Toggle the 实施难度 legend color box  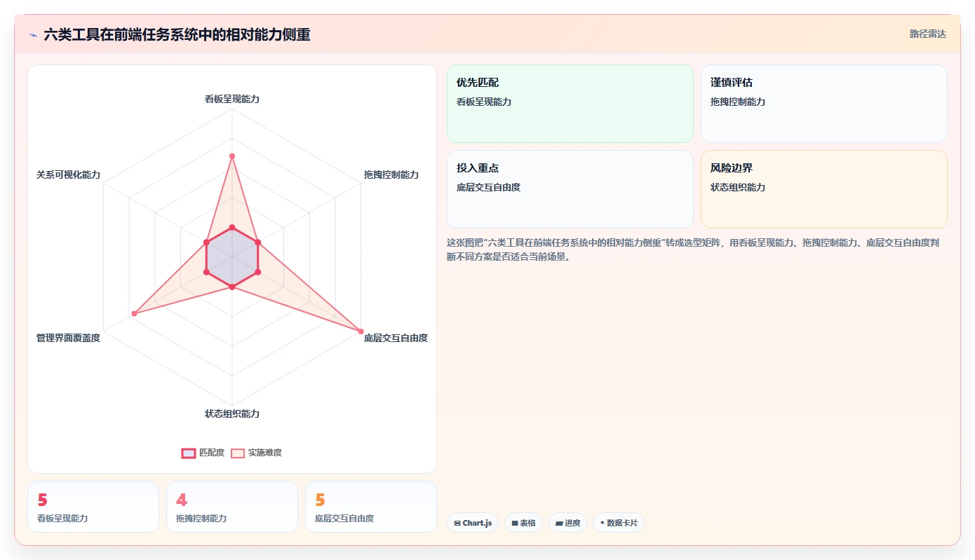point(238,453)
